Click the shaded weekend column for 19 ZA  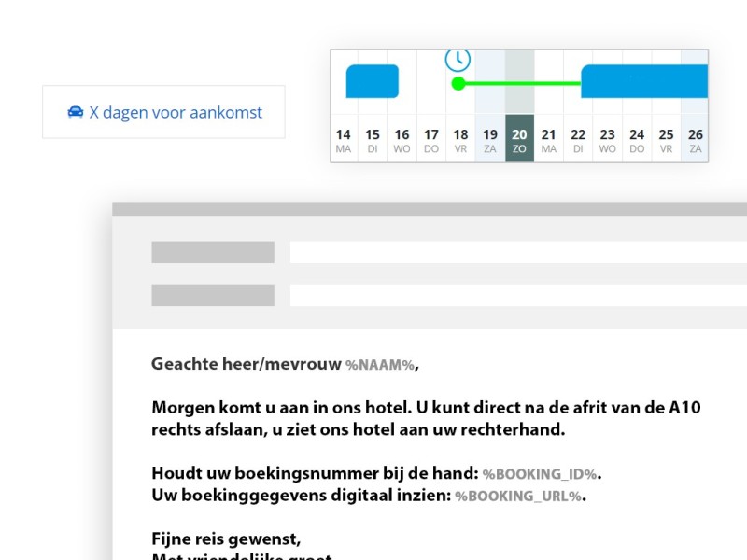[489, 140]
